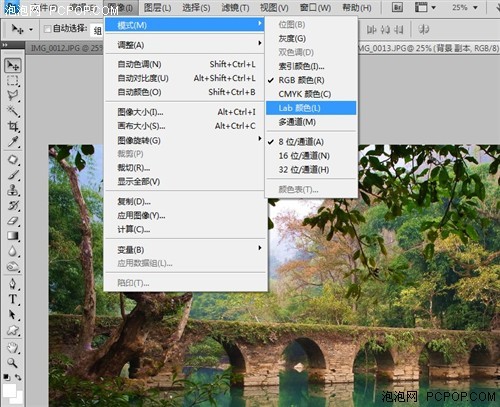Select the Rectangular Marquee tool
The image size is (500, 407).
tap(13, 81)
